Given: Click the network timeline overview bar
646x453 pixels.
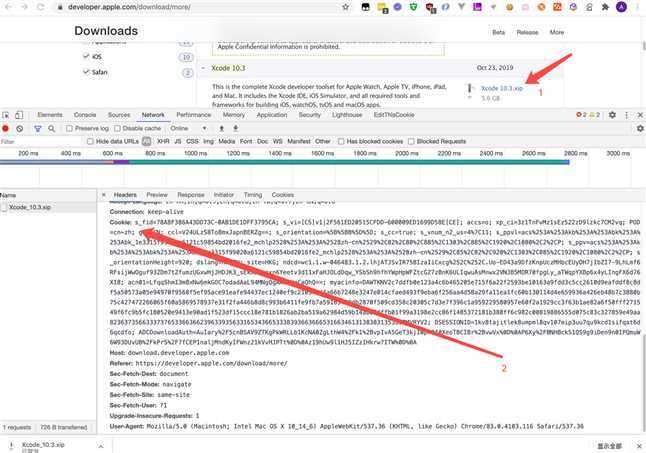Looking at the screenshot, I should click(284, 162).
